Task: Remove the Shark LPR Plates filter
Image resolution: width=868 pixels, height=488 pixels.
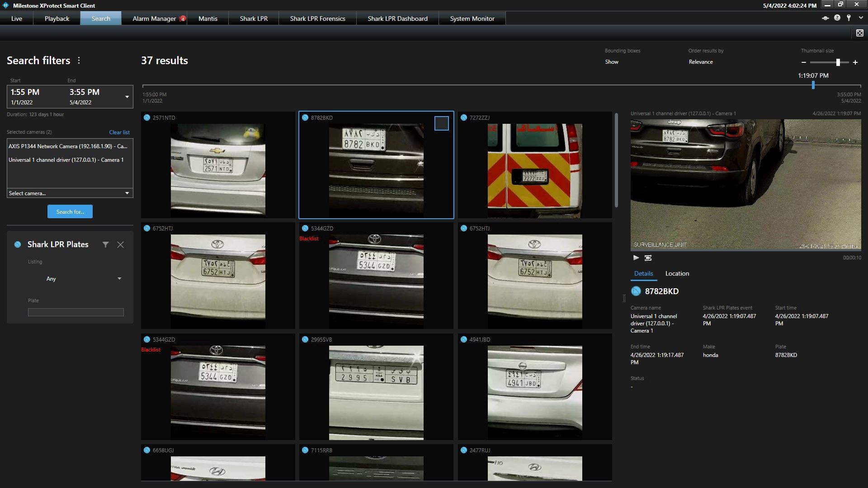Action: point(120,244)
